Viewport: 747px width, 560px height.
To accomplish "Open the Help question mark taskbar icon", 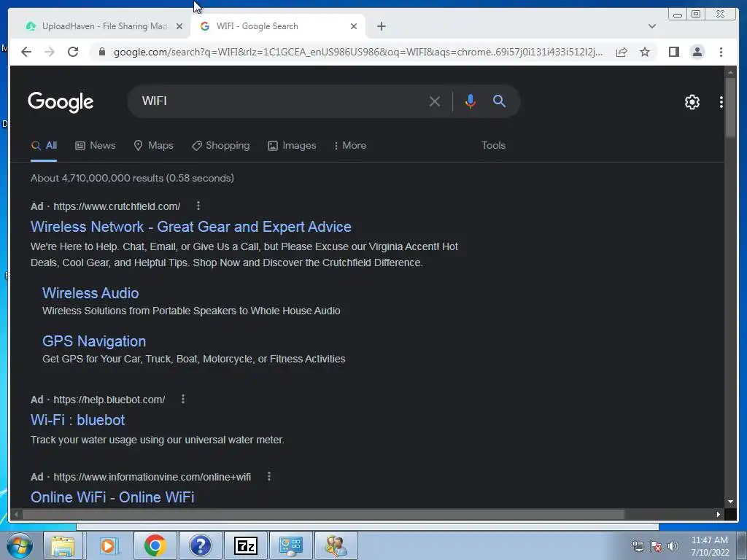I will click(200, 545).
